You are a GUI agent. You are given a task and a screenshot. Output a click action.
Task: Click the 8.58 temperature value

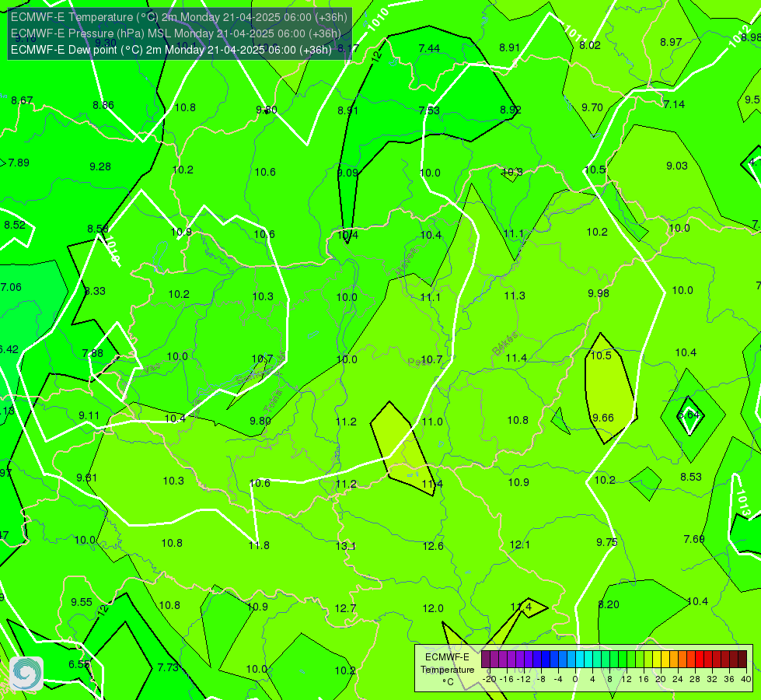click(x=97, y=229)
